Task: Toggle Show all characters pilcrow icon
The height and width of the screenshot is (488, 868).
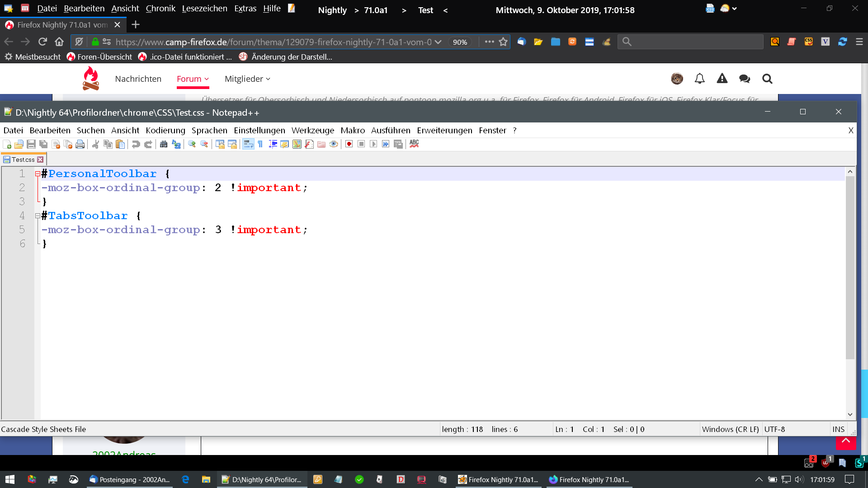Action: 260,144
